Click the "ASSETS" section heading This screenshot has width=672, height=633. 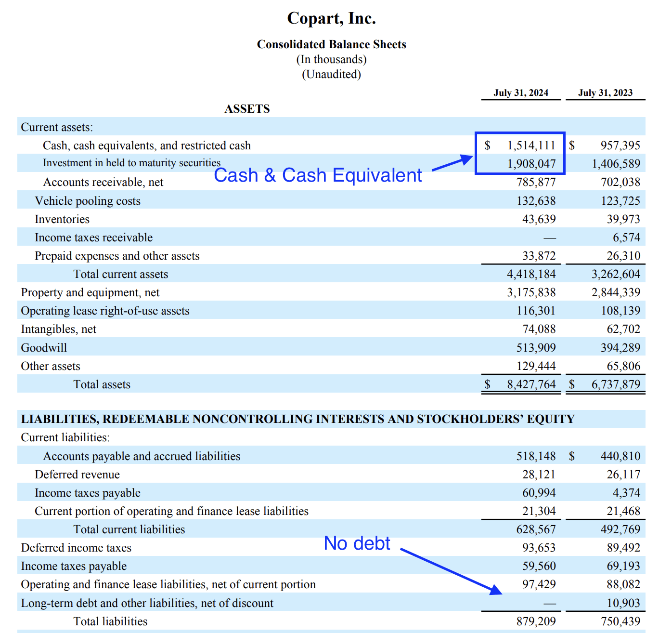coord(247,109)
